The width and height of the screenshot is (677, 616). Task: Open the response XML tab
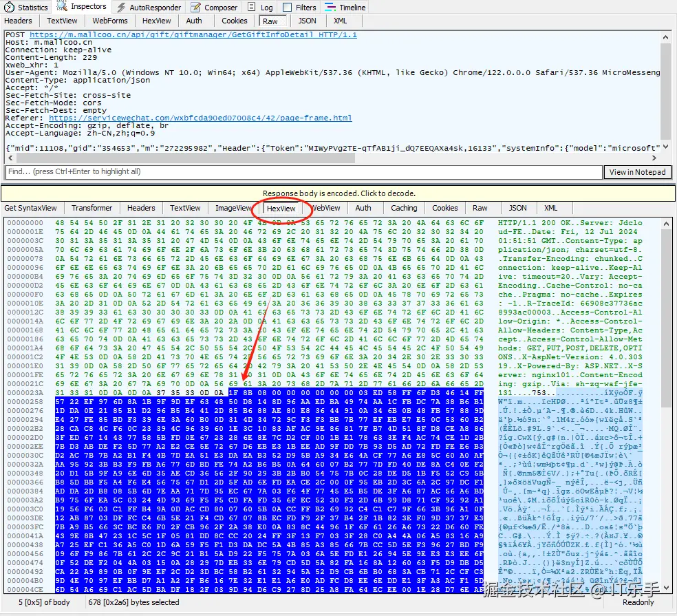(x=551, y=209)
